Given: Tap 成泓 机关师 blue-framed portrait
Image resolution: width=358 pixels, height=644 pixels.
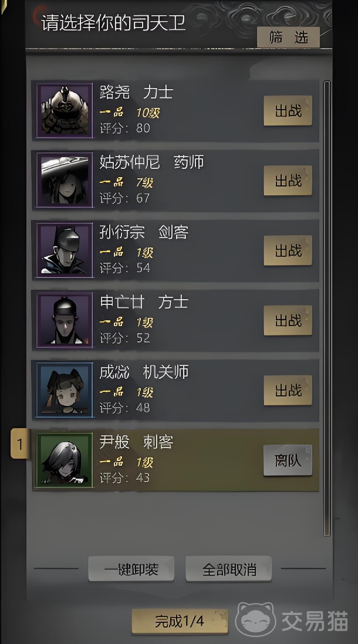Looking at the screenshot, I should (x=65, y=390).
